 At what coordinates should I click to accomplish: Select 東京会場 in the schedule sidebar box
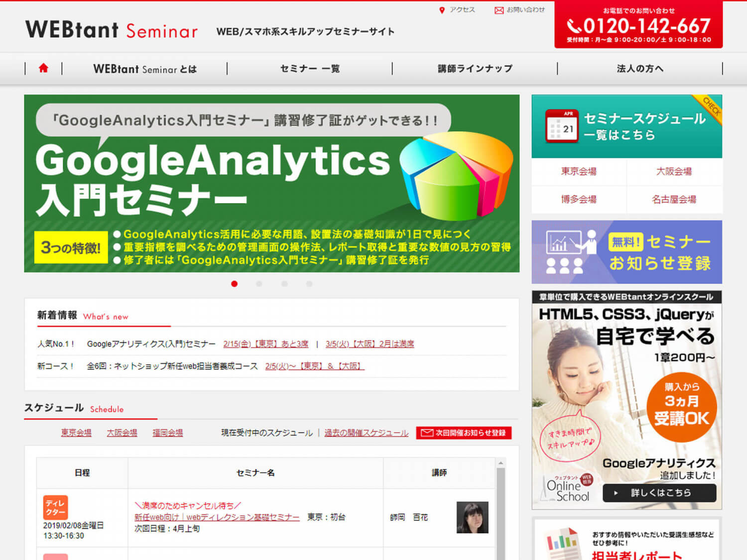pos(579,172)
